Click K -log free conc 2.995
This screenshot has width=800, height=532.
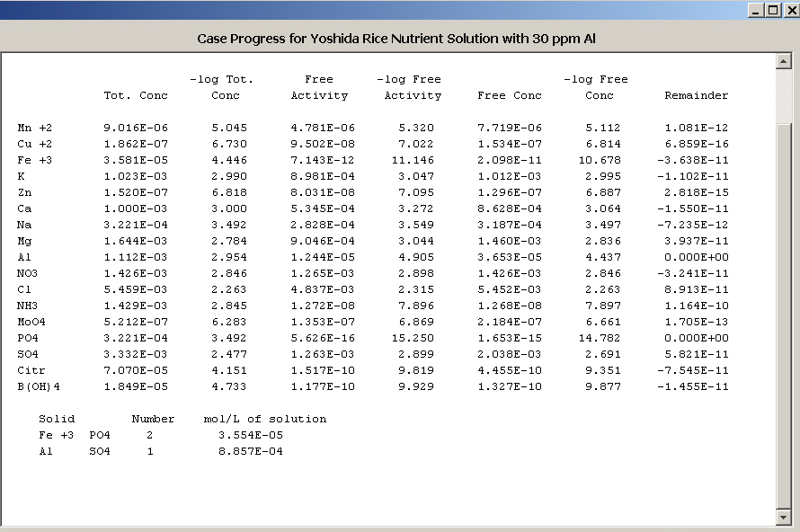tap(603, 176)
